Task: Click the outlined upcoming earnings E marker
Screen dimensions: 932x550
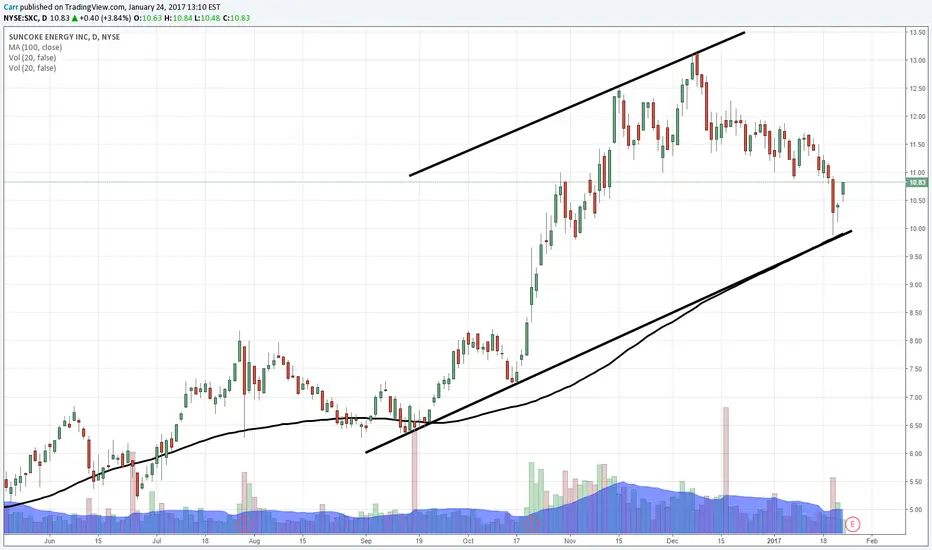Action: point(852,524)
